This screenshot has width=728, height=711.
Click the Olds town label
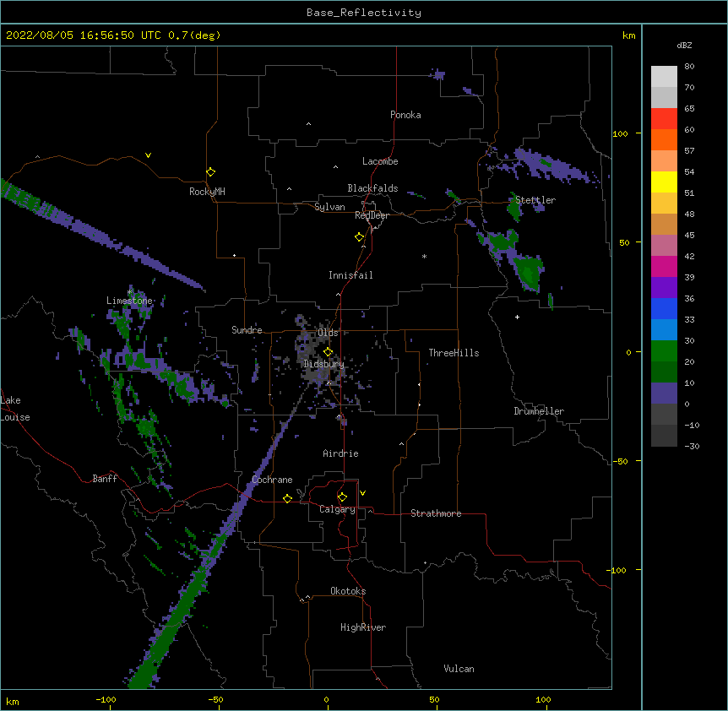click(328, 333)
